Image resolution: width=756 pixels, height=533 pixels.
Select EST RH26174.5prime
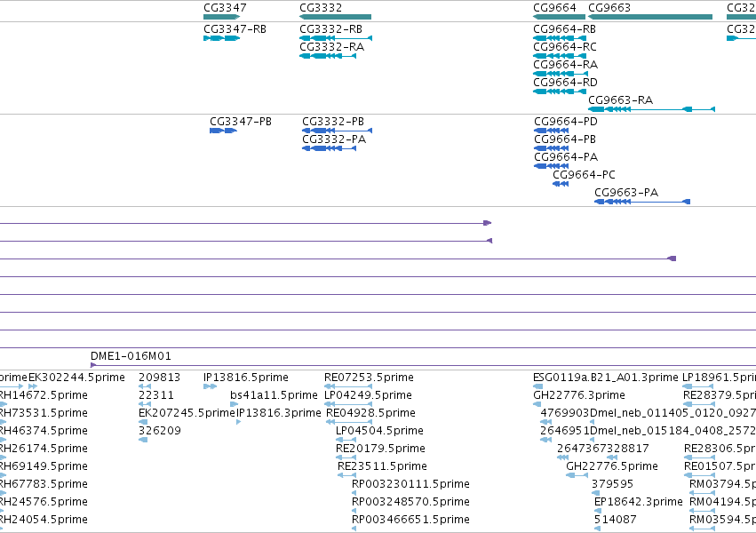point(44,449)
